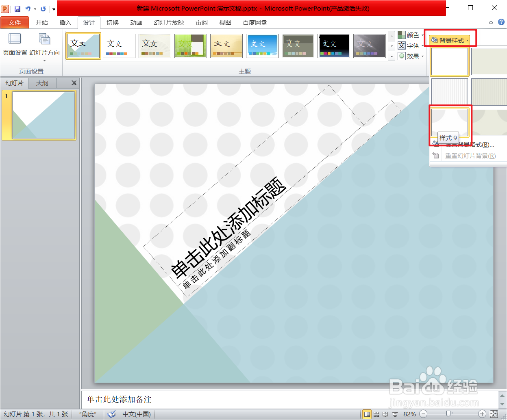Switch to Slide Sorter view icon
Screen dimensions: 507x420
(x=376, y=414)
